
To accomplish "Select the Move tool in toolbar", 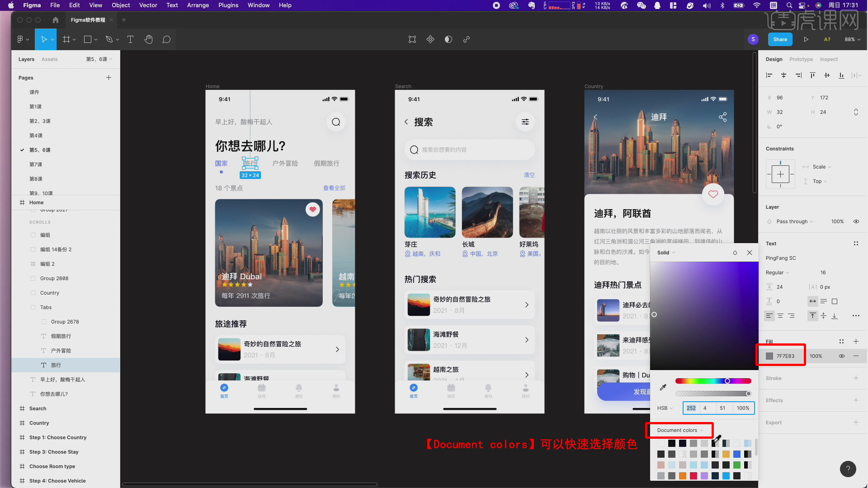I will coord(44,39).
